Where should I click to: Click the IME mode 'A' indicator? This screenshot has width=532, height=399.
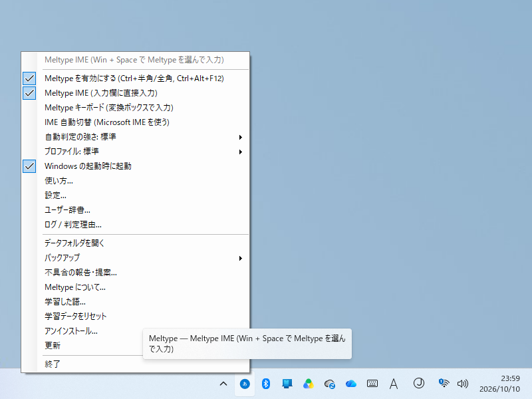tap(394, 384)
